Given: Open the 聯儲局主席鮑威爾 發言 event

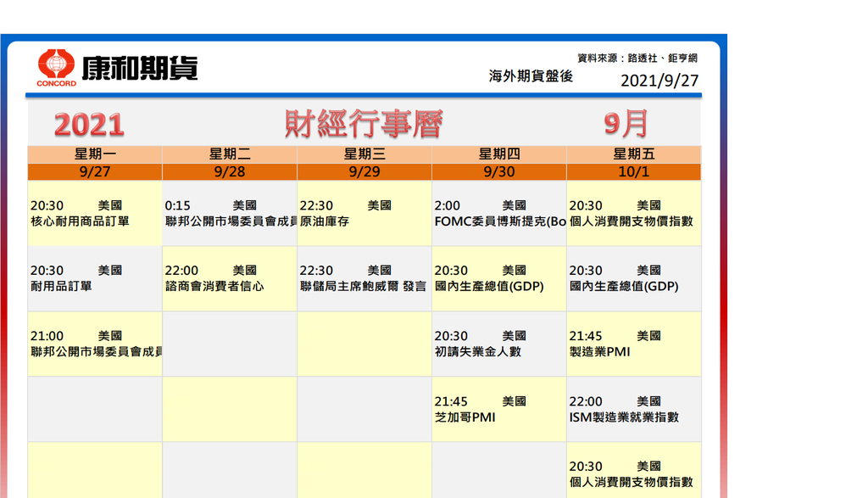Looking at the screenshot, I should tap(363, 287).
